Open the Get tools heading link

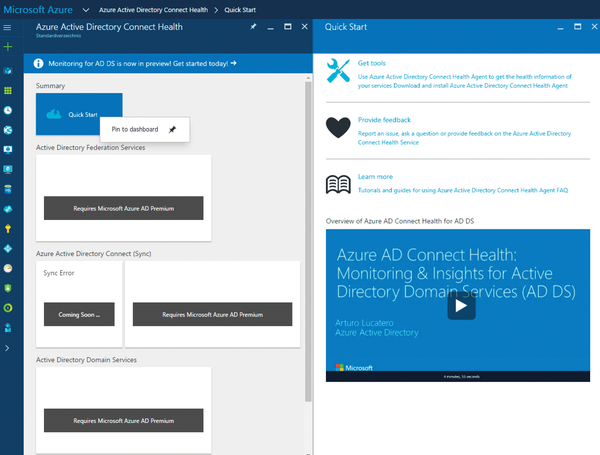point(372,63)
